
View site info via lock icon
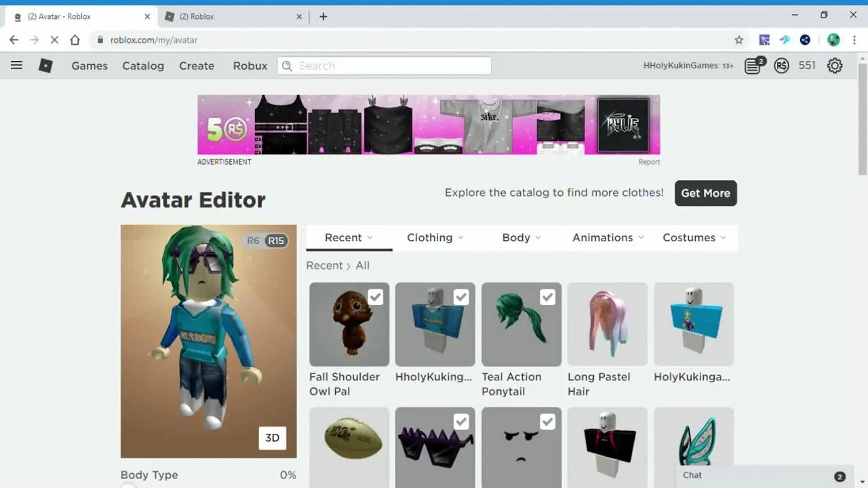pos(100,40)
